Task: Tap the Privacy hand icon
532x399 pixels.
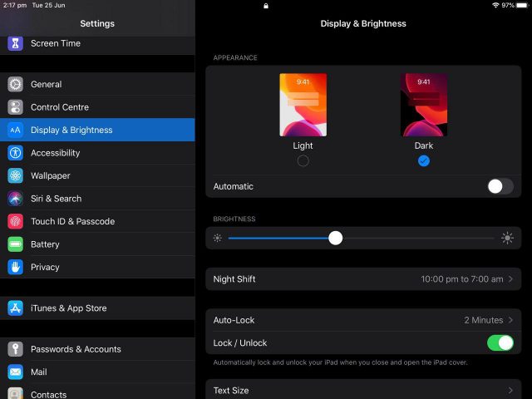Action: point(15,267)
